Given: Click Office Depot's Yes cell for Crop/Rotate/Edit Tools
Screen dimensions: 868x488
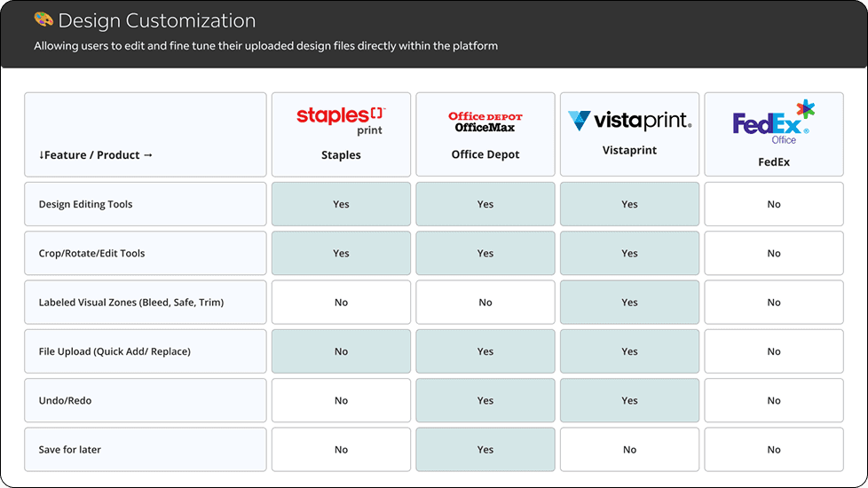Looking at the screenshot, I should pyautogui.click(x=485, y=254).
